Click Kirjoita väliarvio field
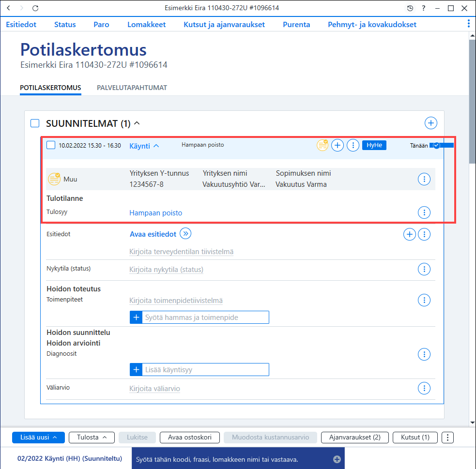The height and width of the screenshot is (469, 476). click(154, 389)
